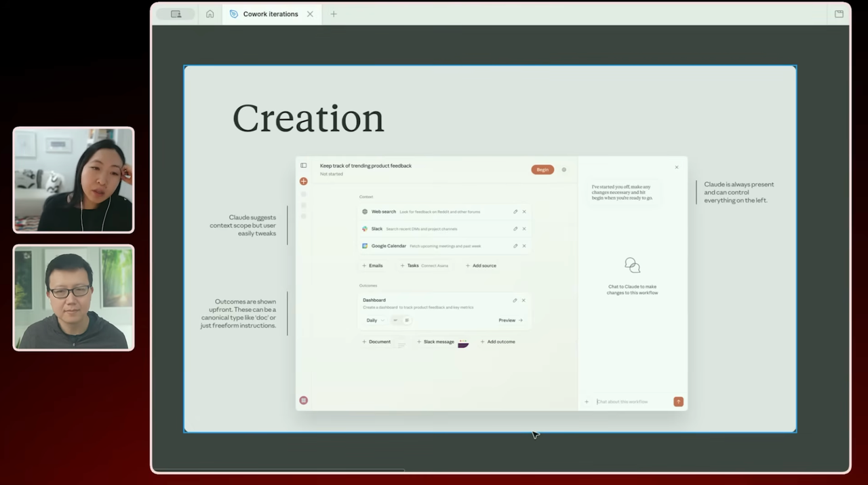Open the panel layout button at top-right

pos(839,14)
